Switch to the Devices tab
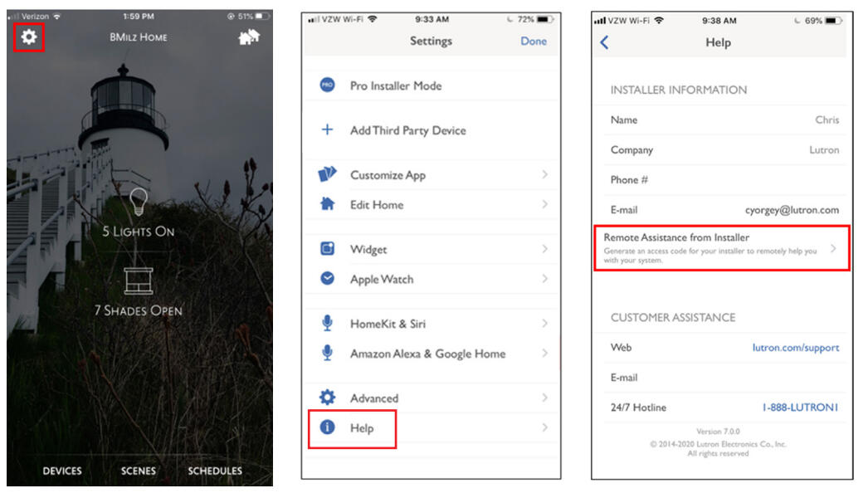Viewport: 868px width, 493px height. tap(62, 471)
